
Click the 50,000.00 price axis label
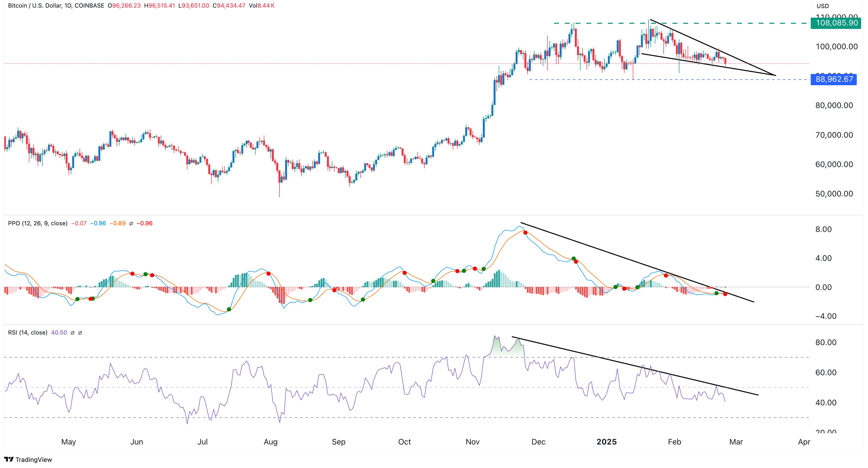pyautogui.click(x=834, y=193)
